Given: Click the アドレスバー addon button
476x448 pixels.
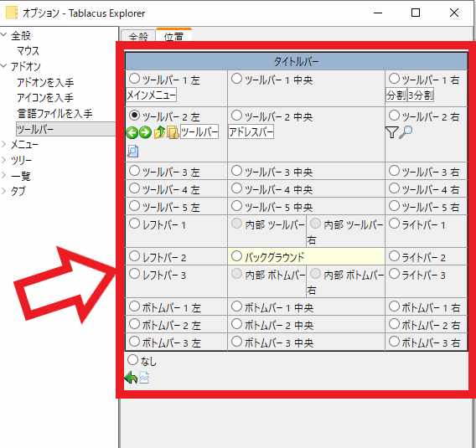Looking at the screenshot, I should coord(251,131).
